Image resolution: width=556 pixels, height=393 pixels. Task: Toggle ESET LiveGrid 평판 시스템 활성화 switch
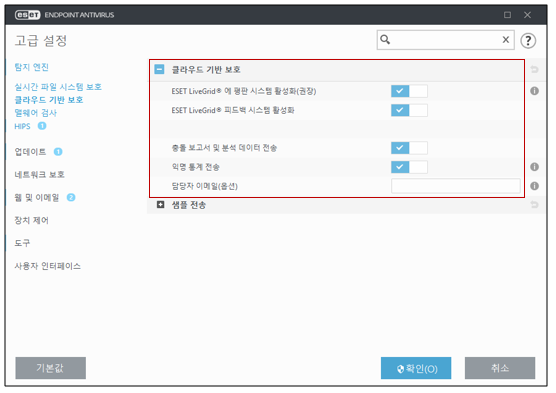click(x=409, y=91)
